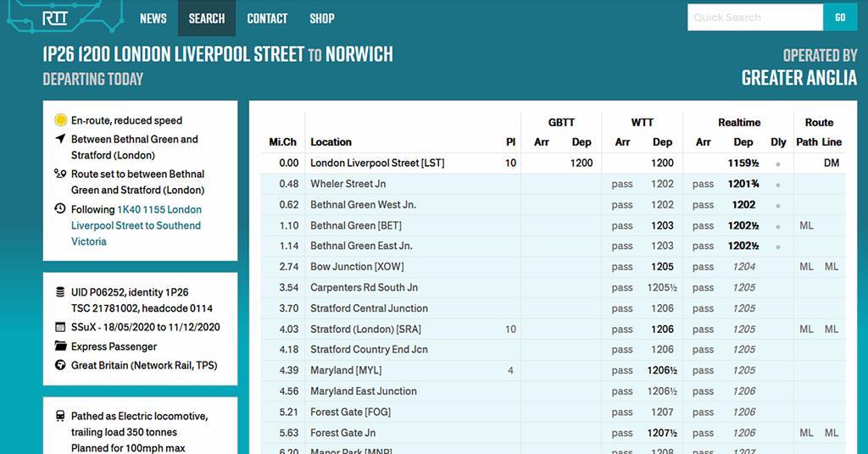The width and height of the screenshot is (868, 454).
Task: Click the route-set icon beside Route set to
Action: (60, 174)
